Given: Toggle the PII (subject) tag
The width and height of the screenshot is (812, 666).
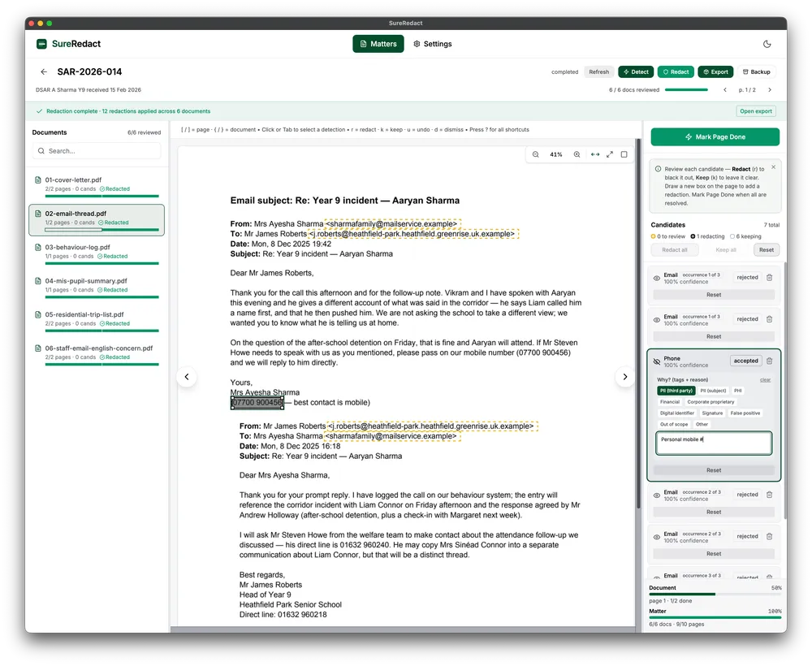Looking at the screenshot, I should 713,391.
